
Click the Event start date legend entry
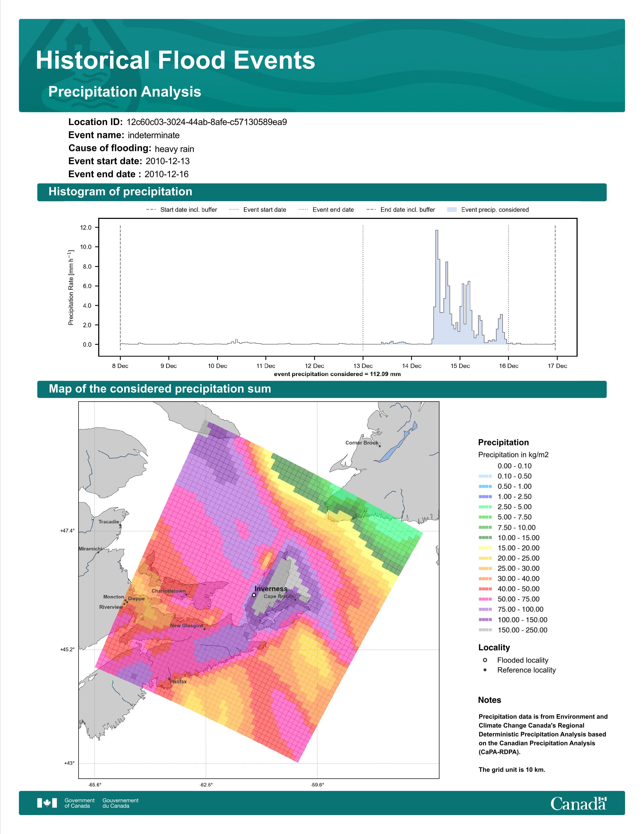pyautogui.click(x=258, y=210)
